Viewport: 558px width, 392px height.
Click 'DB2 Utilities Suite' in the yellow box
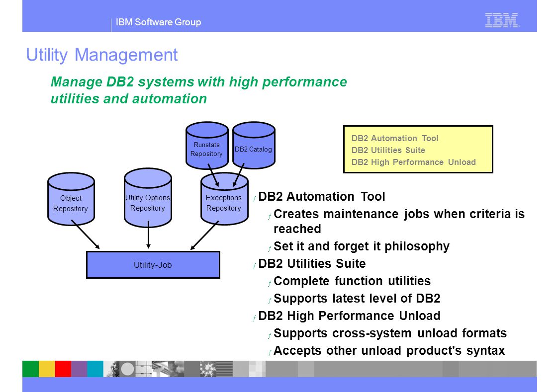coord(388,150)
